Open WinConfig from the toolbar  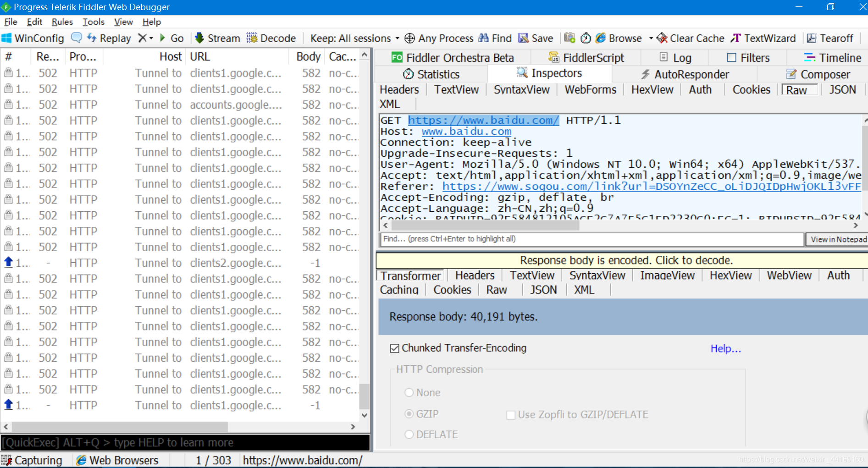(x=33, y=39)
